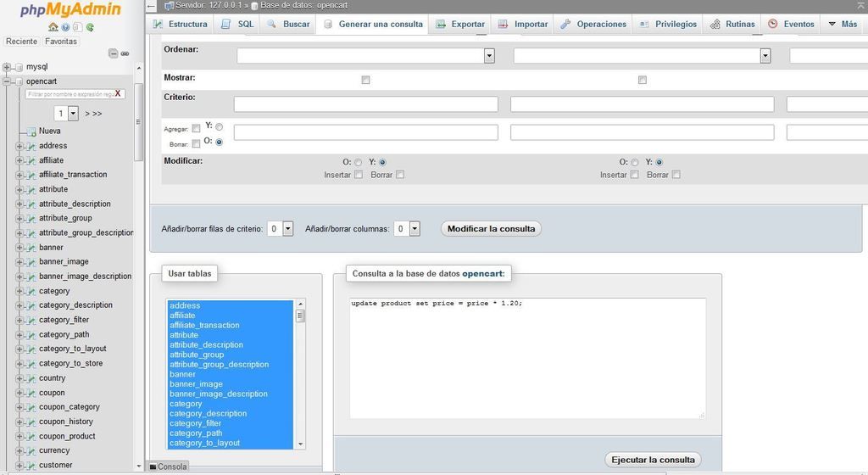Image resolution: width=868 pixels, height=475 pixels.
Task: Check first column's Insertar checkbox
Action: [x=359, y=175]
